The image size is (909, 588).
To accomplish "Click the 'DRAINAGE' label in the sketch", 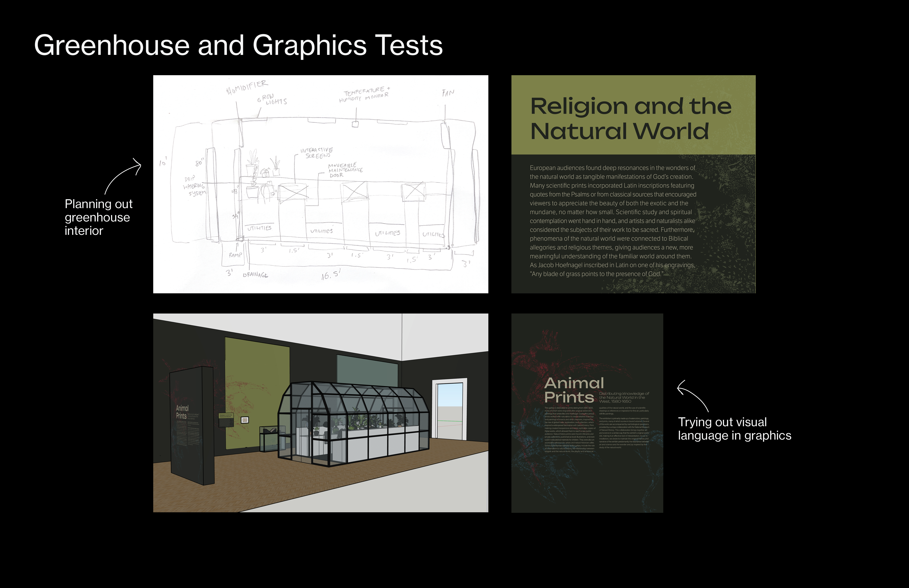I will pos(256,275).
